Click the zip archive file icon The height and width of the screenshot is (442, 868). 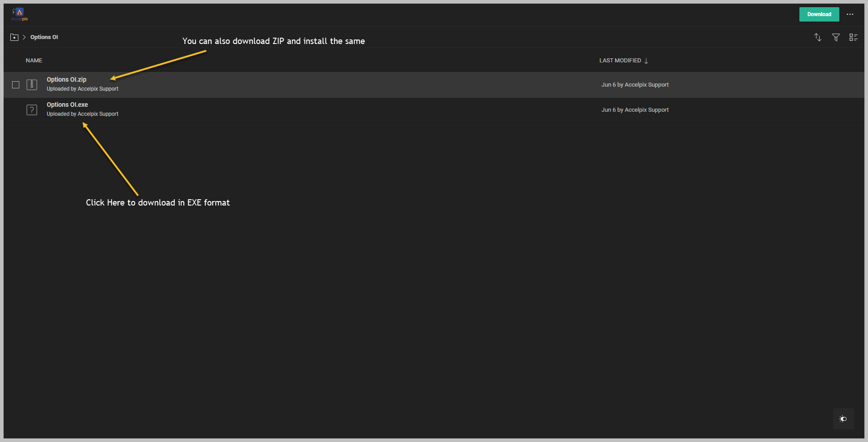(32, 84)
